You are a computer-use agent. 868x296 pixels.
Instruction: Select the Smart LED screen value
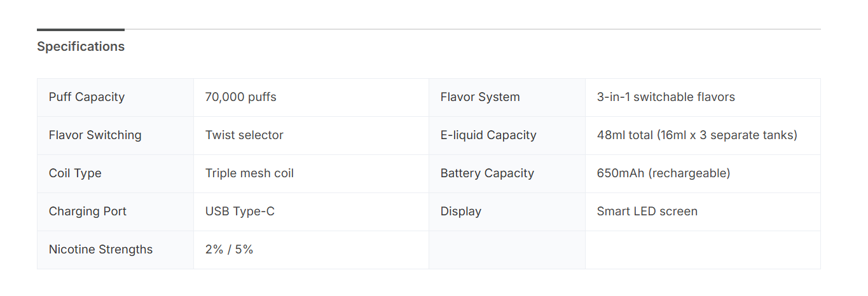pyautogui.click(x=647, y=212)
